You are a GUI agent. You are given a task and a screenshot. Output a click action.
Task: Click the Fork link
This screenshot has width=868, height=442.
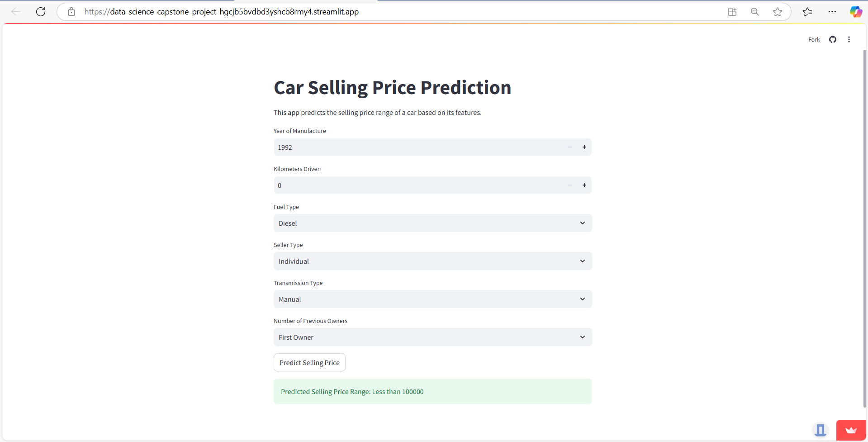pos(814,40)
